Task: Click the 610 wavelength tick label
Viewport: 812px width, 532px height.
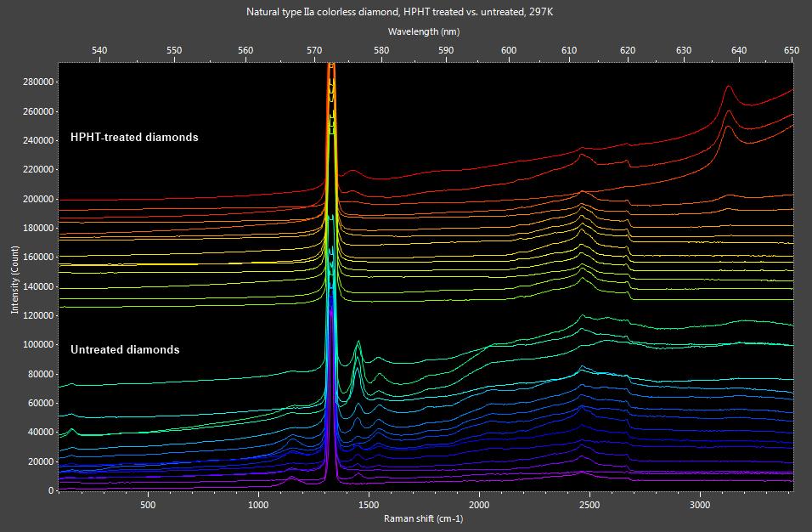Action: 569,50
